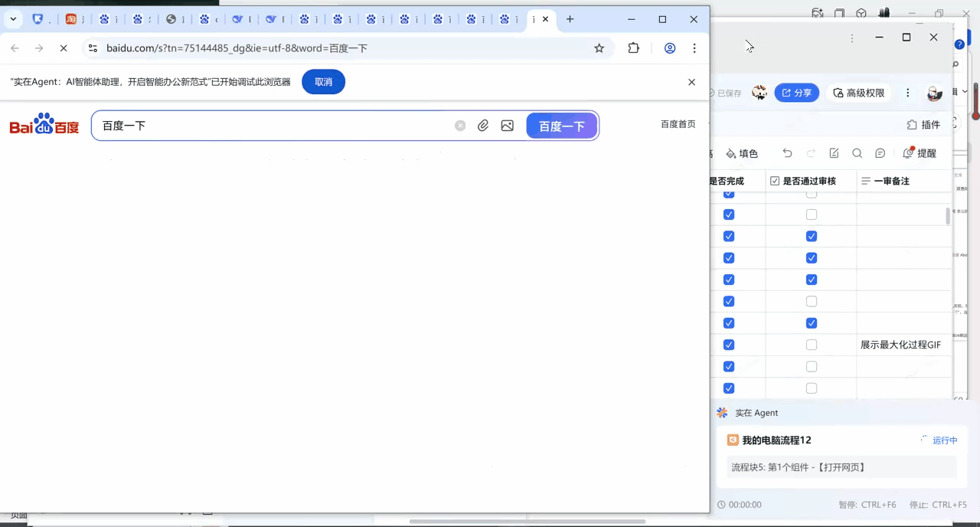Check the empty box beside 展示最大化过程GIF note
980x527 pixels.
click(x=812, y=345)
